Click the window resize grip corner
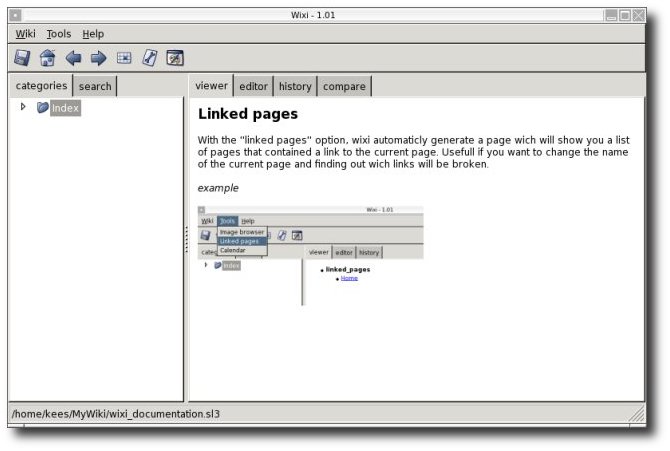Screen dimensions: 670x451 coord(638,414)
